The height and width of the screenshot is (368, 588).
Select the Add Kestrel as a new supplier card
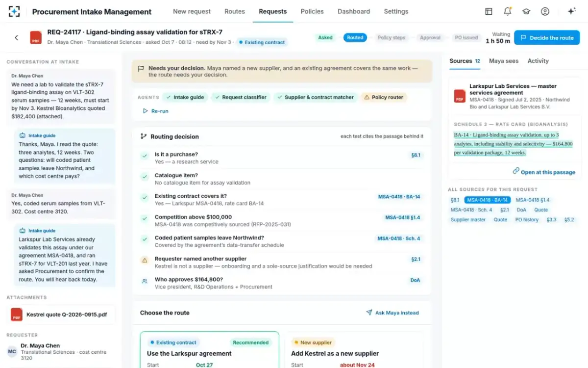354,350
